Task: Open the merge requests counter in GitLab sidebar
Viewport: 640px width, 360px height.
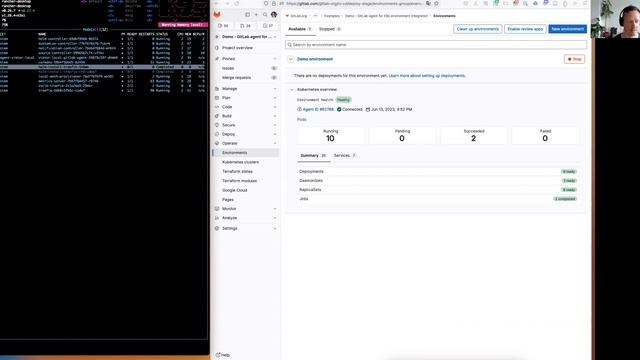Action: click(x=245, y=26)
